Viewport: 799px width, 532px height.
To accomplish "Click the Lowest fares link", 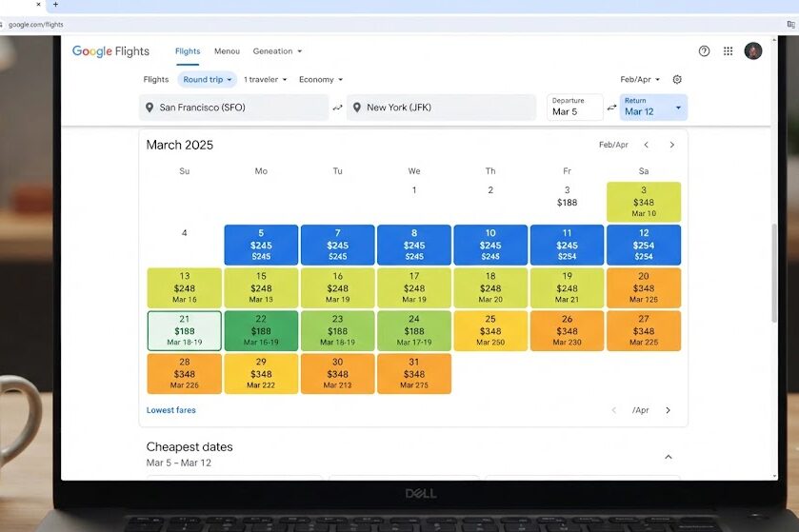I will tap(170, 410).
